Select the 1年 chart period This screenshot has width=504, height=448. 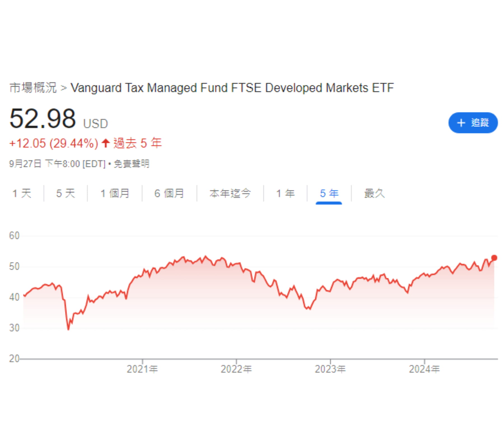tap(285, 193)
